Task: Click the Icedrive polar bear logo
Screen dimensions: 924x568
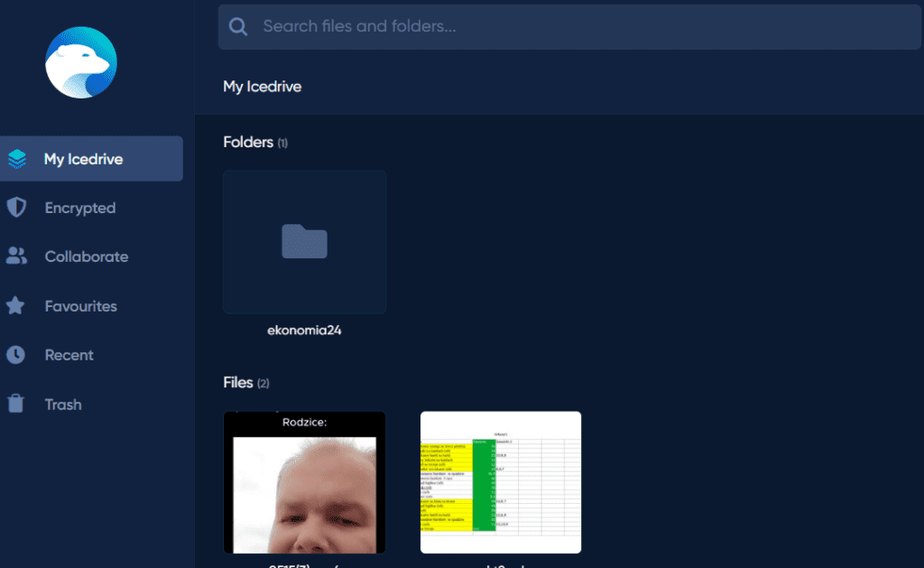Action: (81, 62)
